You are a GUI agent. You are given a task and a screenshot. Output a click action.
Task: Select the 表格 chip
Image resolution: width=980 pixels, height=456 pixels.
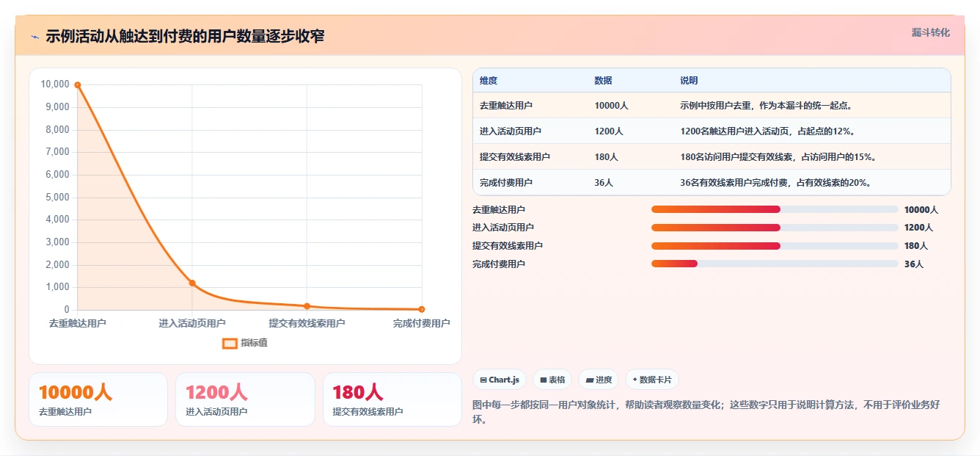[x=552, y=380]
